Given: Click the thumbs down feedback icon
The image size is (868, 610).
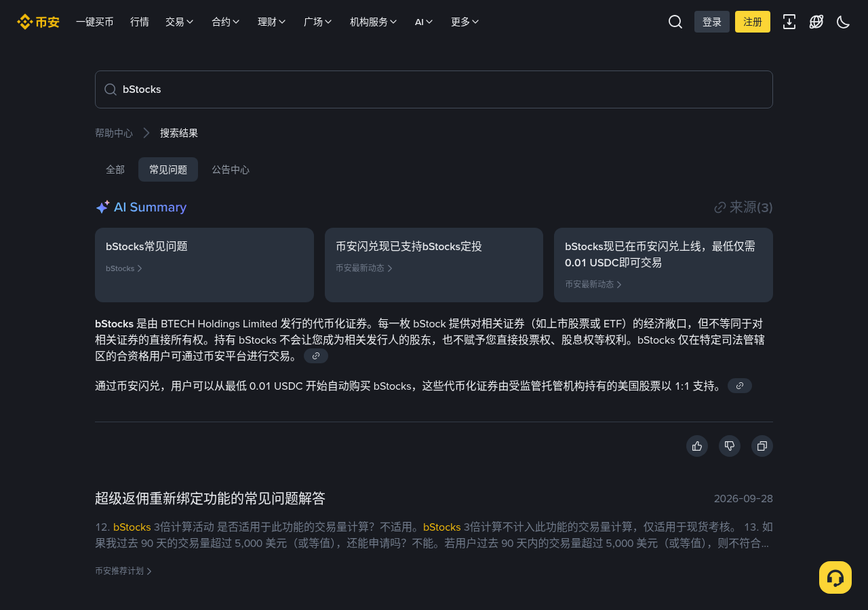Looking at the screenshot, I should [730, 446].
